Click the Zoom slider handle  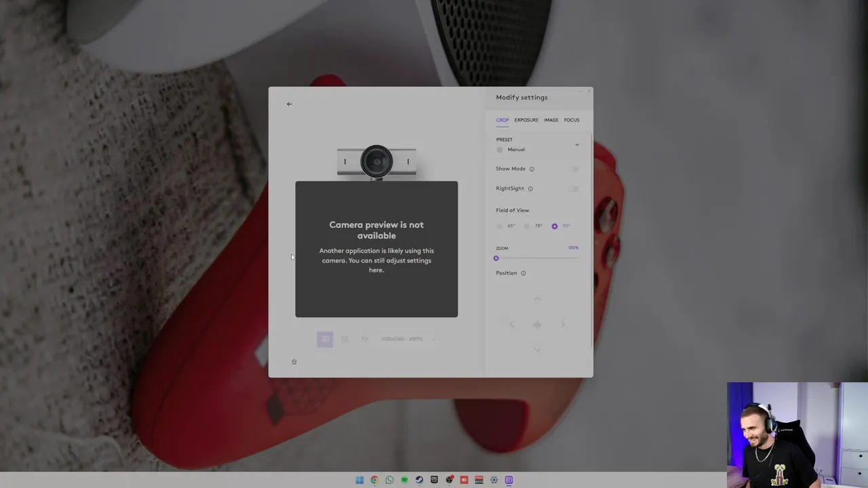click(496, 258)
